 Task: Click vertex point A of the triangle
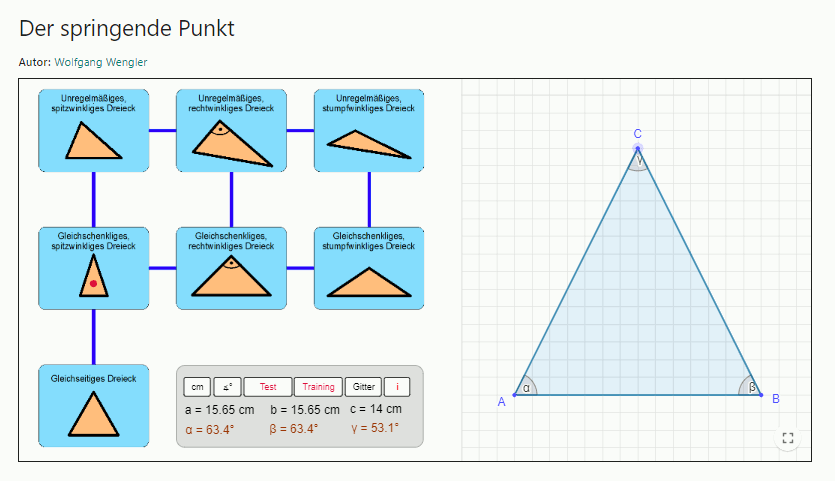coord(514,395)
